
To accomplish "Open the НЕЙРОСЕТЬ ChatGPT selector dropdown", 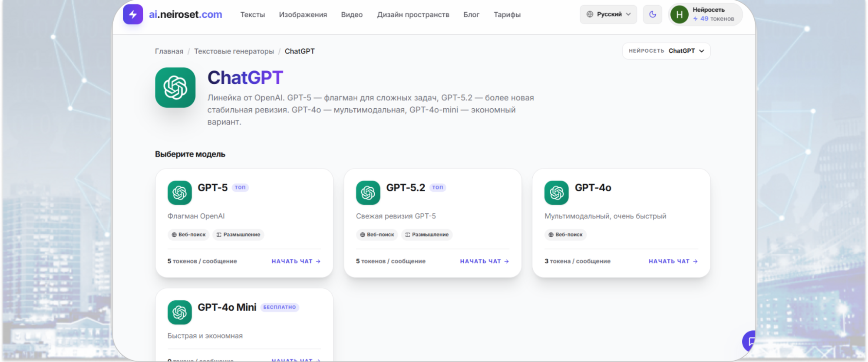I will coord(667,51).
